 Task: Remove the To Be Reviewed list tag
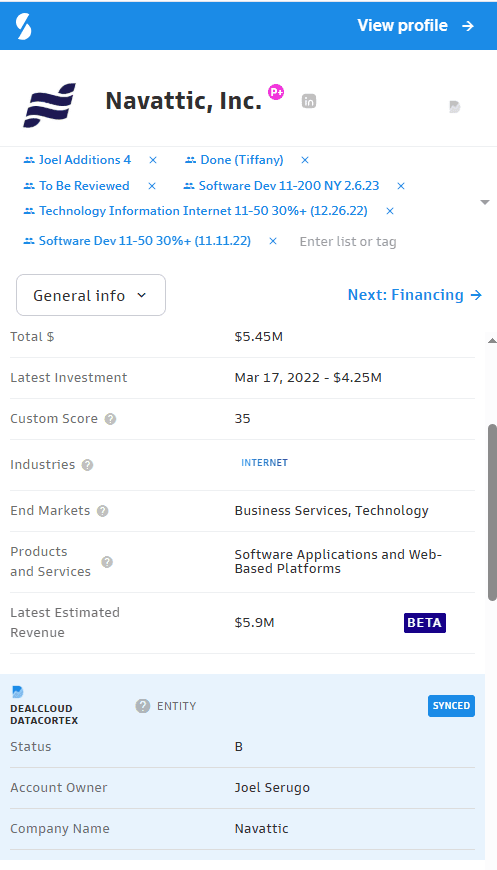pos(152,186)
